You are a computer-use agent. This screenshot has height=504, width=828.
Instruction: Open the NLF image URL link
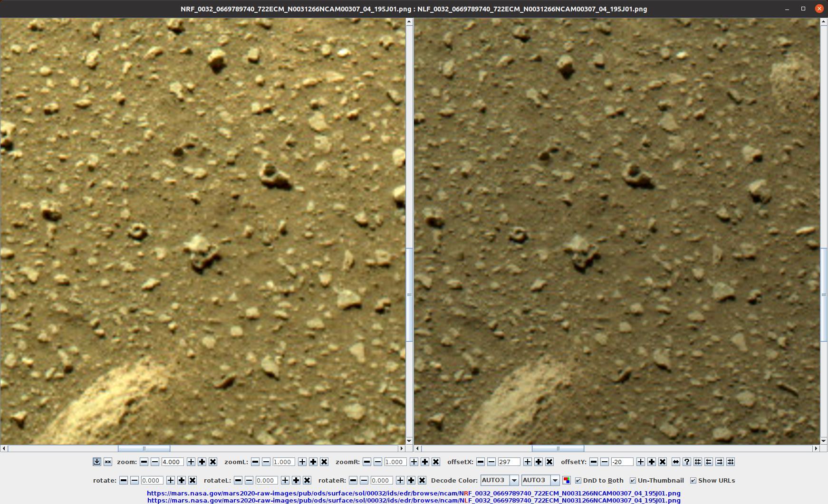[x=414, y=500]
